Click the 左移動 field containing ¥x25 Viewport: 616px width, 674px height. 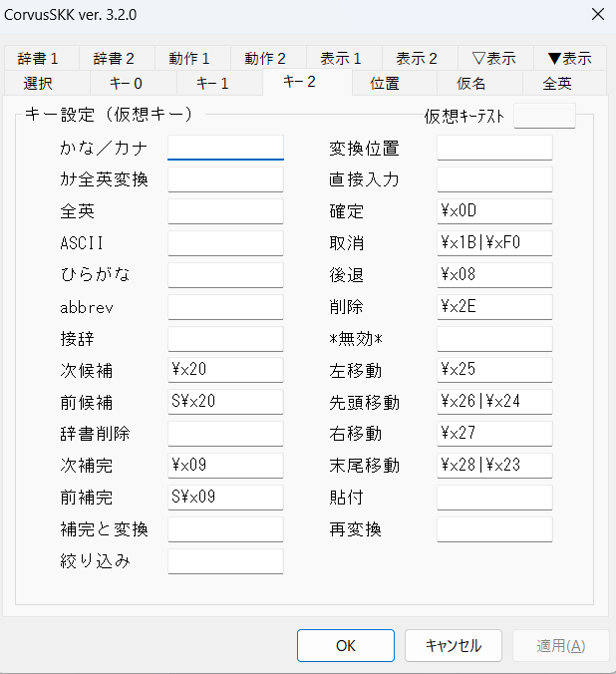pyautogui.click(x=494, y=370)
